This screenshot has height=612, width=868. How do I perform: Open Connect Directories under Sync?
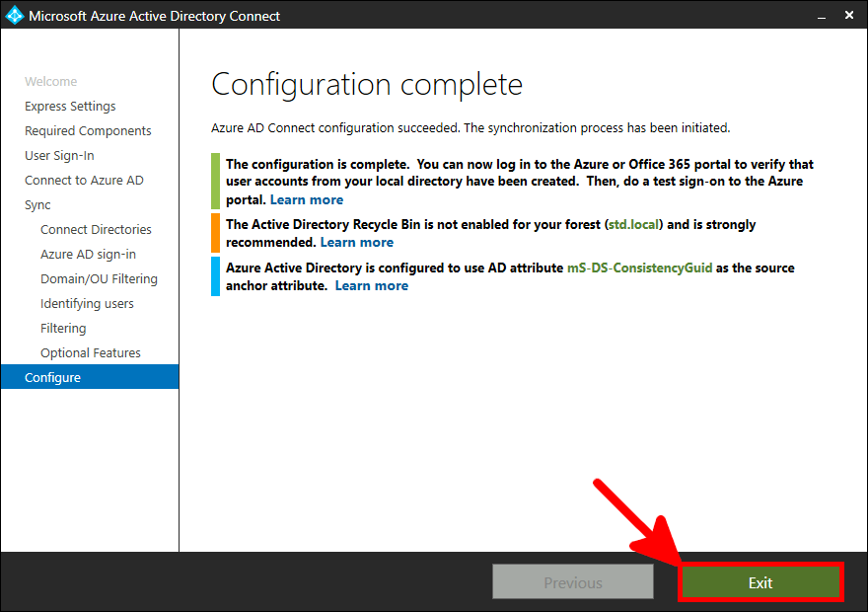96,229
